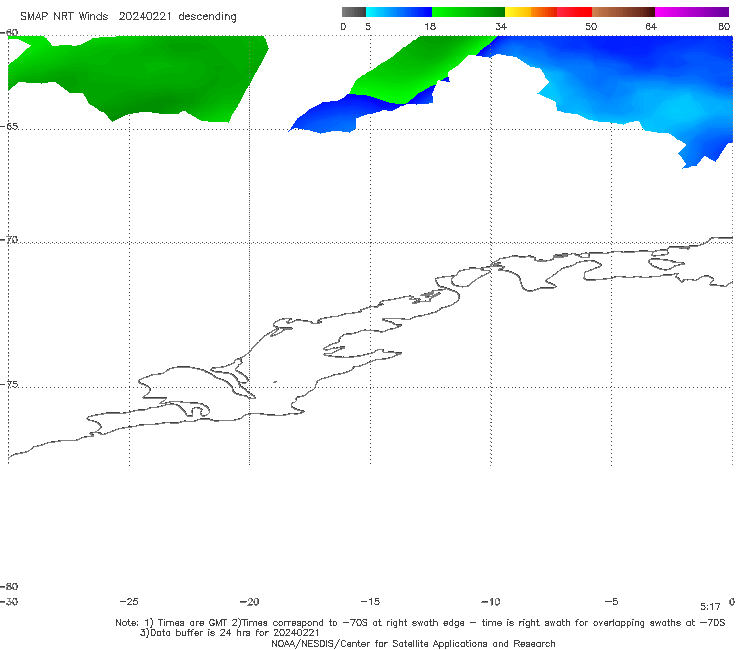This screenshot has width=740, height=650.
Task: Click the colorbar label '5'
Action: pos(368,26)
